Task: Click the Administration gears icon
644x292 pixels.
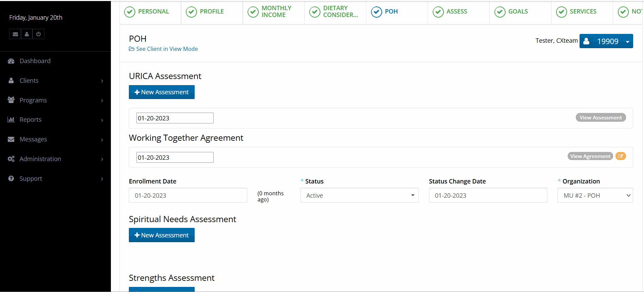Action: click(x=11, y=159)
